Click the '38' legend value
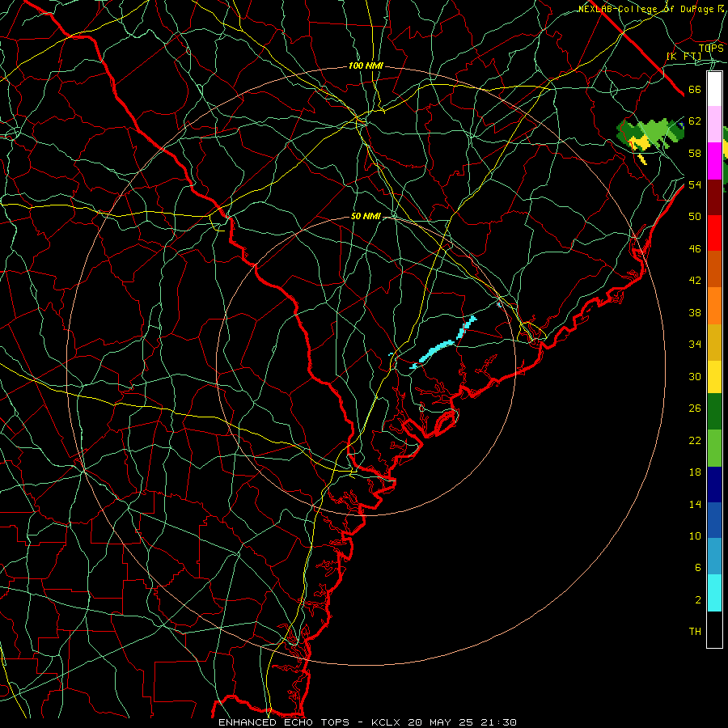 pos(695,312)
